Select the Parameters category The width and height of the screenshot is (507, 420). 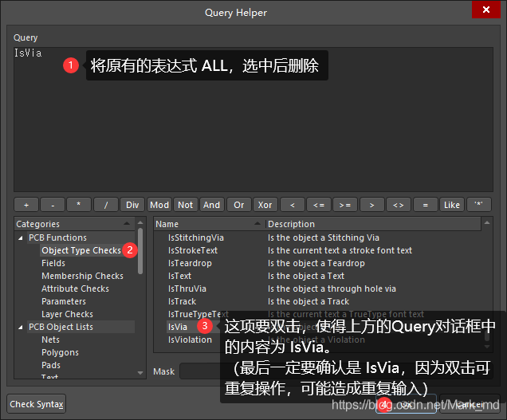point(64,301)
